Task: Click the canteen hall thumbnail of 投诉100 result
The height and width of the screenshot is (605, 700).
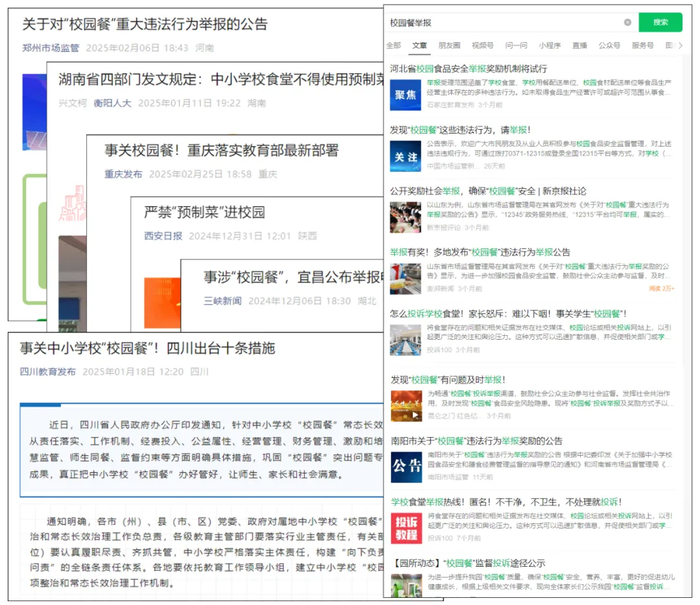Action: tap(405, 340)
